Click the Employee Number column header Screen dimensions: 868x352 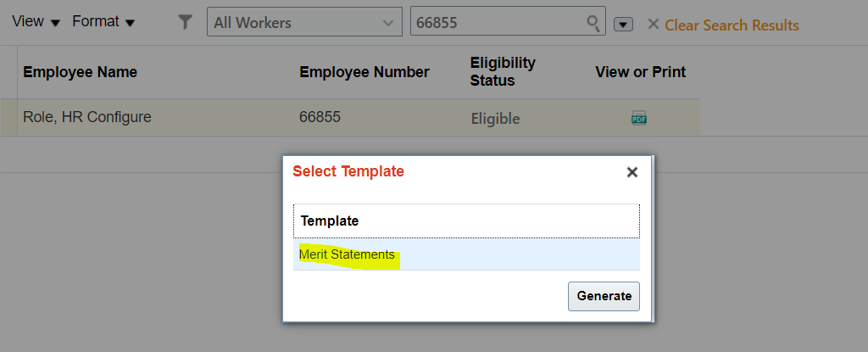364,72
